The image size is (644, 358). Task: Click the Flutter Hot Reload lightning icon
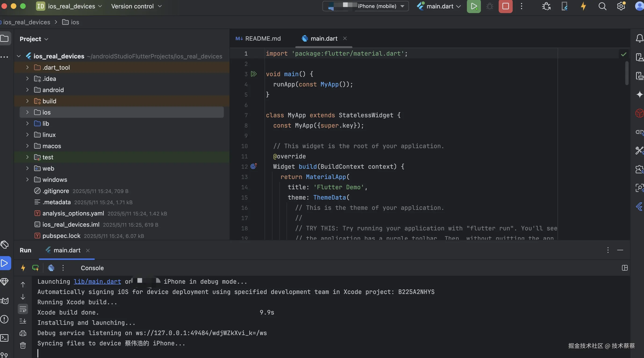tap(583, 6)
